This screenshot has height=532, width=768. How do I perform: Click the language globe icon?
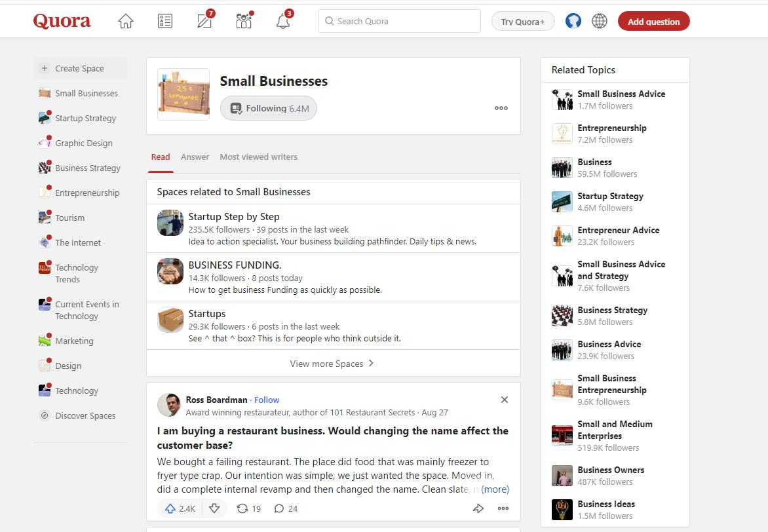[599, 22]
